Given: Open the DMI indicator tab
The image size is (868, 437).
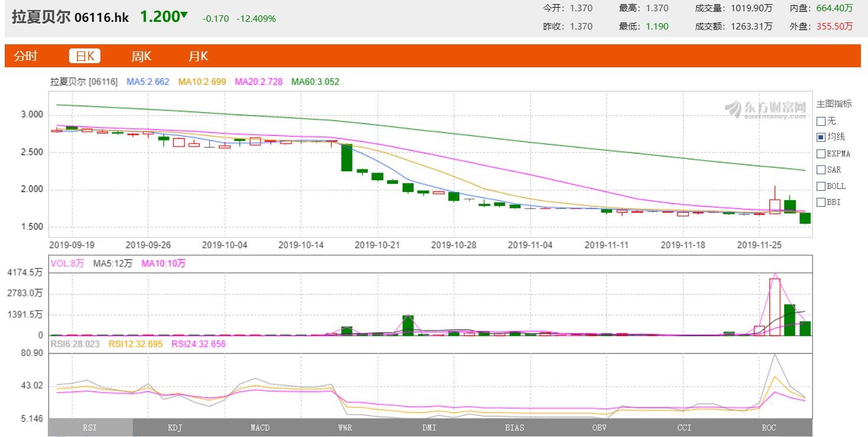Looking at the screenshot, I should click(430, 428).
